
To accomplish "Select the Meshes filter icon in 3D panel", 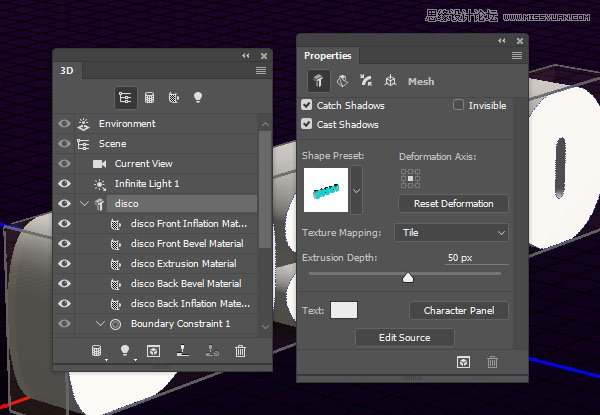I will (x=149, y=98).
